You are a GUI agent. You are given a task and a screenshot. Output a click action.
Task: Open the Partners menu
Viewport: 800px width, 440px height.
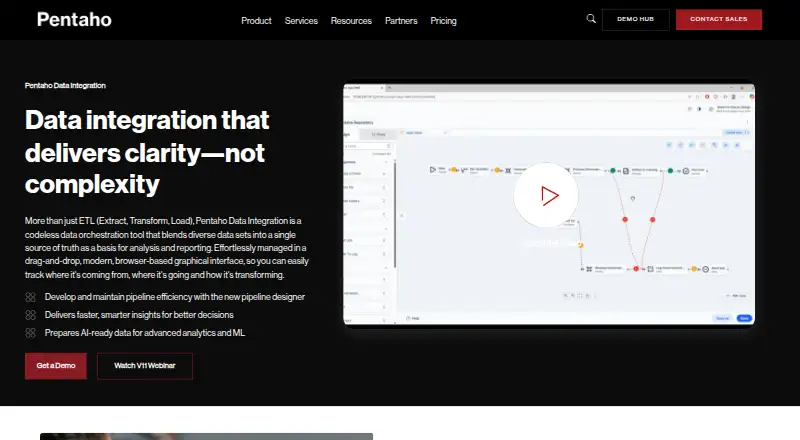pos(401,21)
